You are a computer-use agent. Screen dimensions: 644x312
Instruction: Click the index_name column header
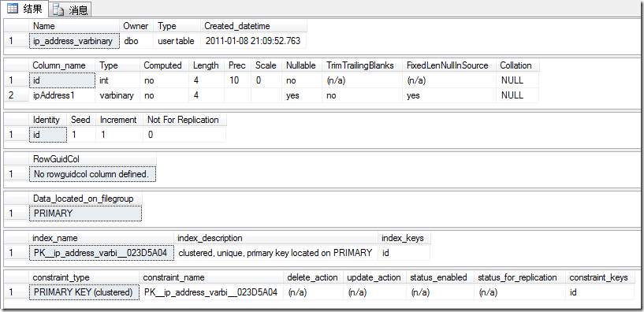[x=102, y=238]
